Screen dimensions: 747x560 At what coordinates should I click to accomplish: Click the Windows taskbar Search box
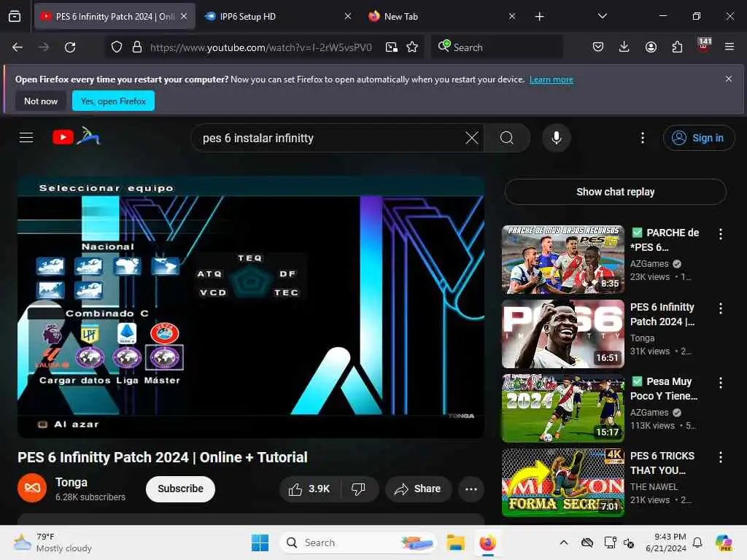[357, 542]
